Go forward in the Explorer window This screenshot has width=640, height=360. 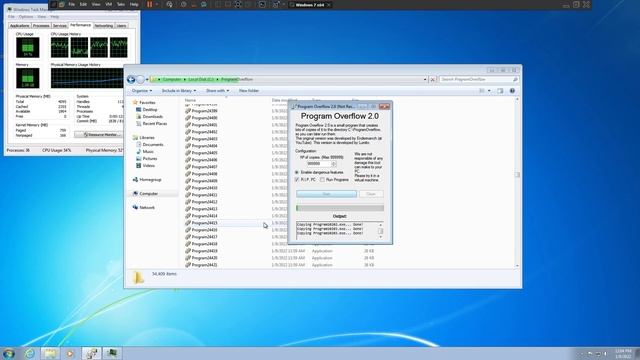click(140, 80)
